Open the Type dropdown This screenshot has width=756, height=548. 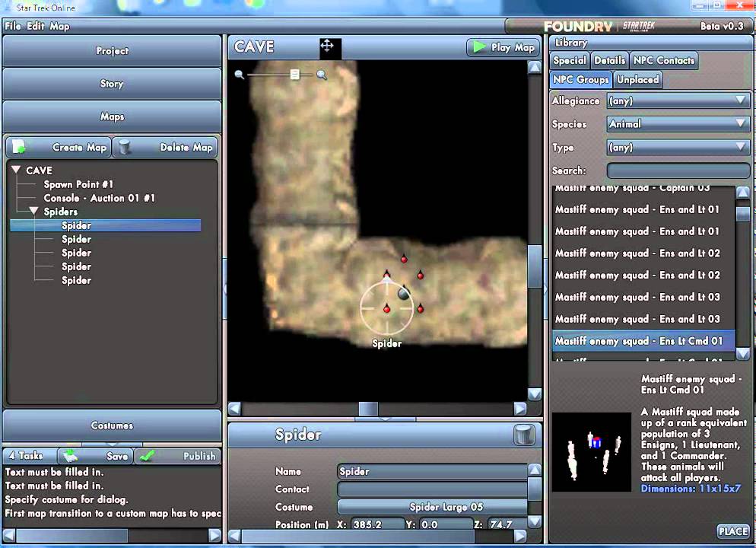click(x=678, y=147)
